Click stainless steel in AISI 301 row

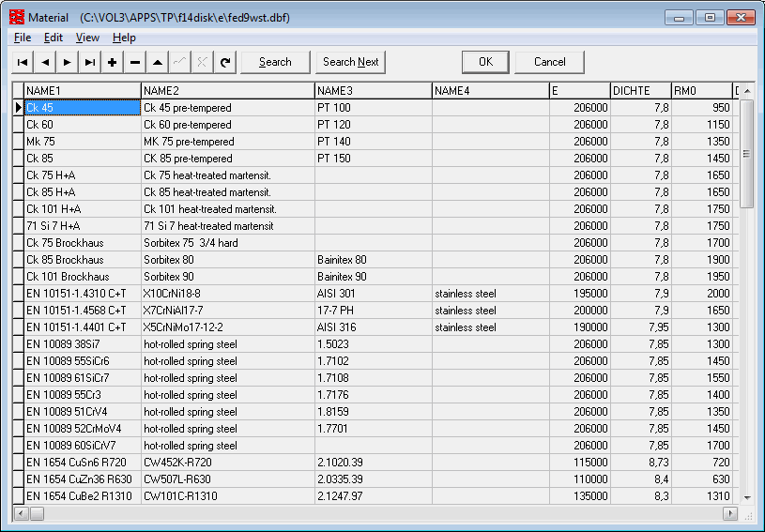coord(490,294)
